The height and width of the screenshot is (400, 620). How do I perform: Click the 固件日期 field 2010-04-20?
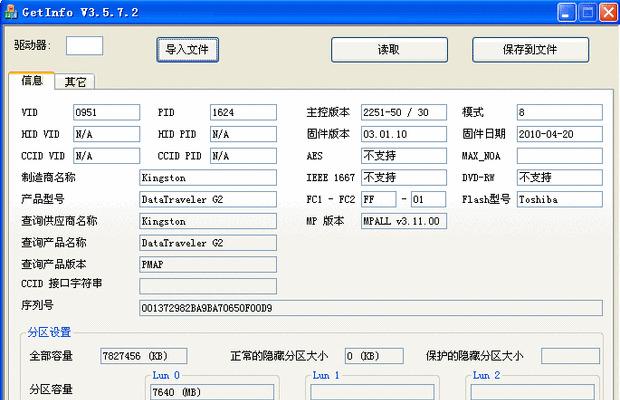(560, 134)
